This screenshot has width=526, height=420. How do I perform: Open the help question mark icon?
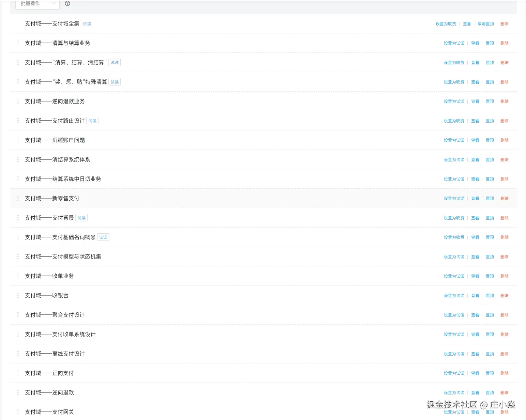pos(67,4)
